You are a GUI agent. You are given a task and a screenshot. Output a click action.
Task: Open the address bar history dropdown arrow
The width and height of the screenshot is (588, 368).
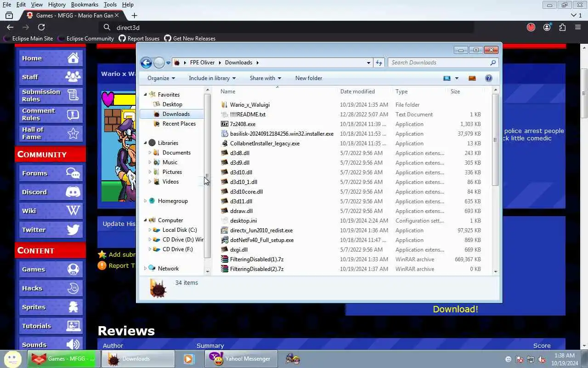pyautogui.click(x=368, y=63)
